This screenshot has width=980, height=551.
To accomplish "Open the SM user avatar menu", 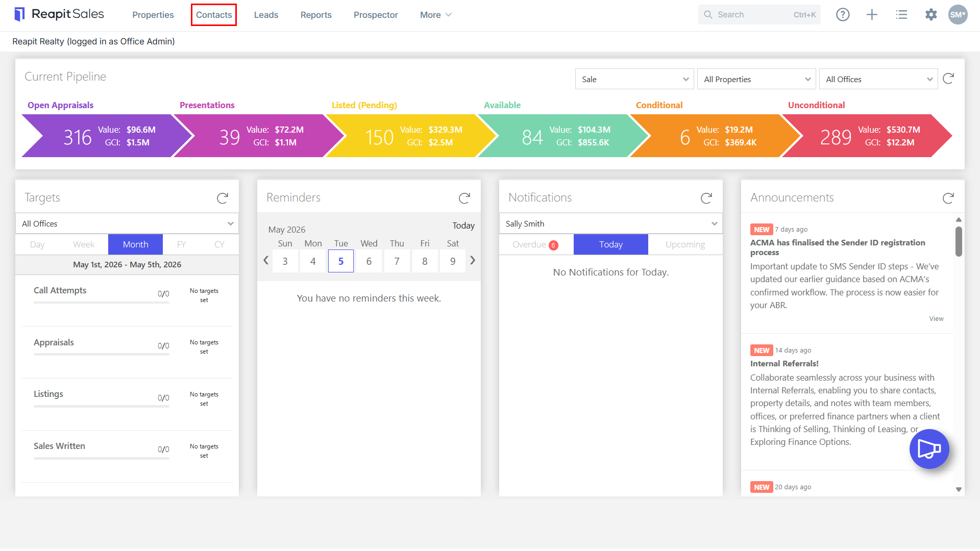I will point(958,15).
